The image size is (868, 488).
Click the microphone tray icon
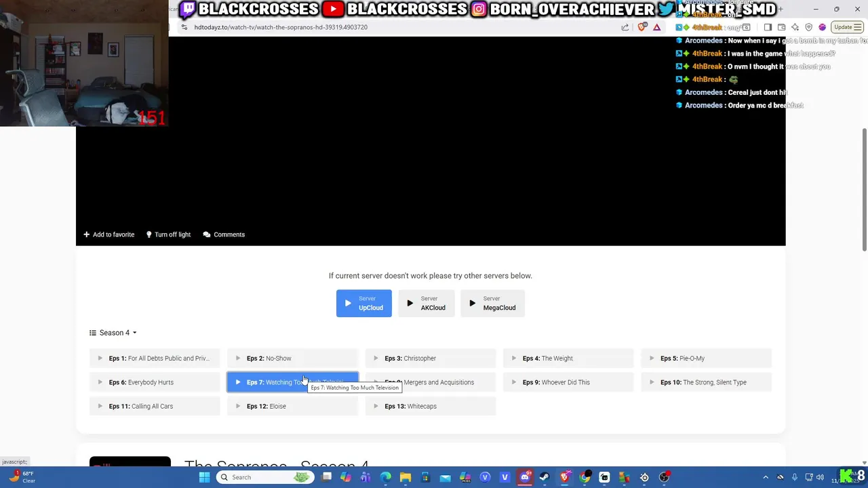point(794,477)
